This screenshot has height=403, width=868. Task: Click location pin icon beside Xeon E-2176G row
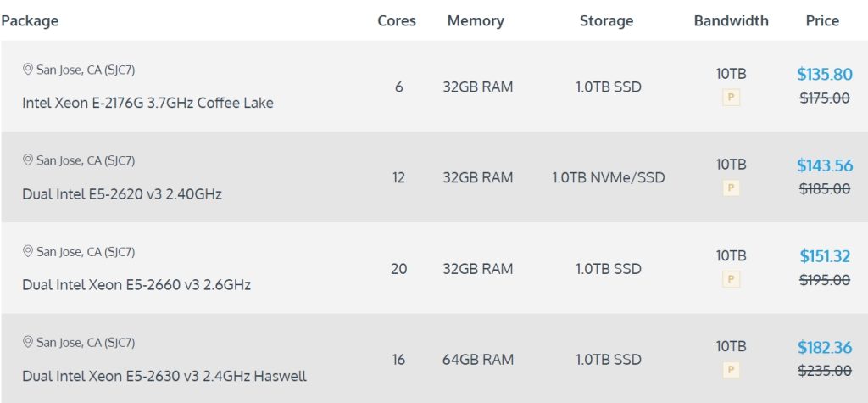click(28, 70)
